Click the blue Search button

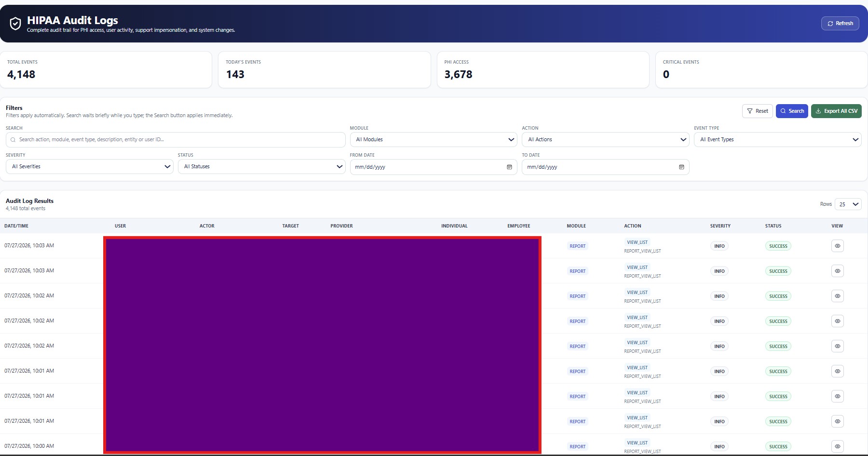792,111
